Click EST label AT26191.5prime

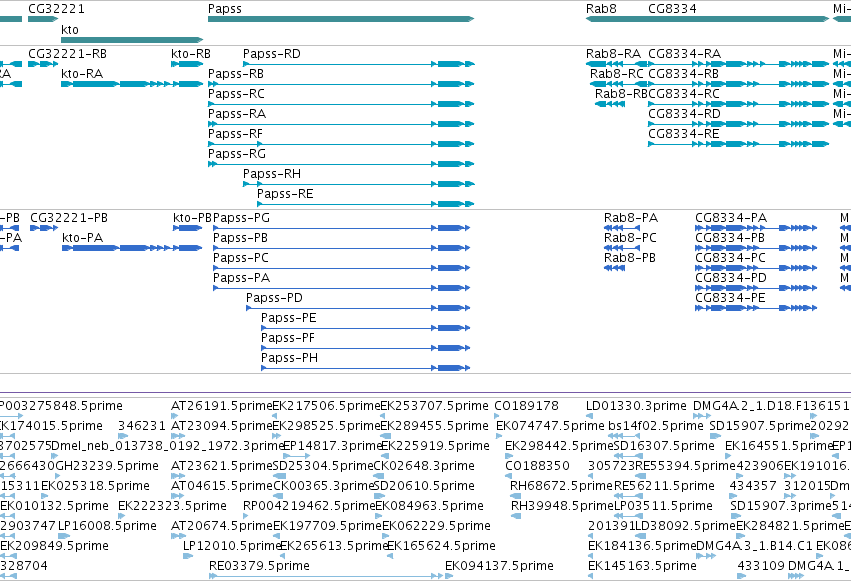(221, 406)
